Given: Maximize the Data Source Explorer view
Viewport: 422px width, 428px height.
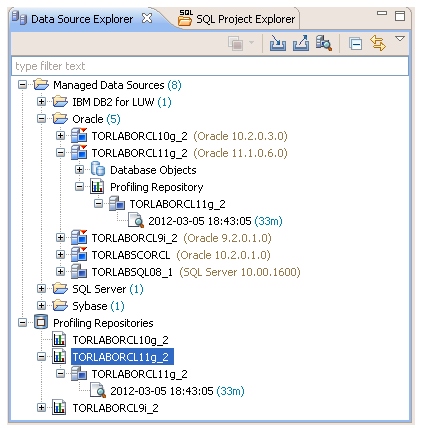Looking at the screenshot, I should tap(400, 16).
